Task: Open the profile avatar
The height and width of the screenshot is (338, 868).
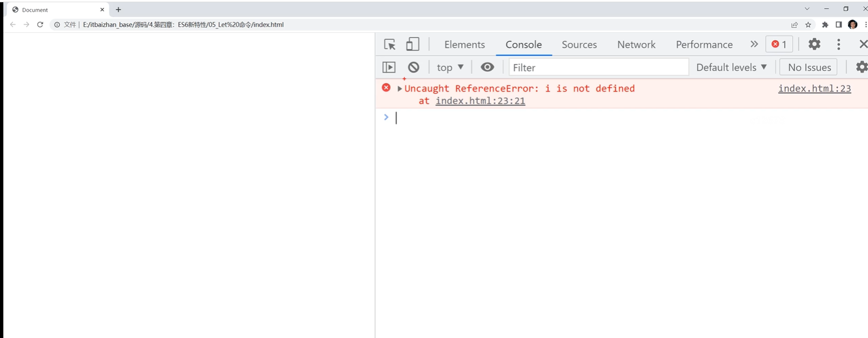Action: click(852, 25)
